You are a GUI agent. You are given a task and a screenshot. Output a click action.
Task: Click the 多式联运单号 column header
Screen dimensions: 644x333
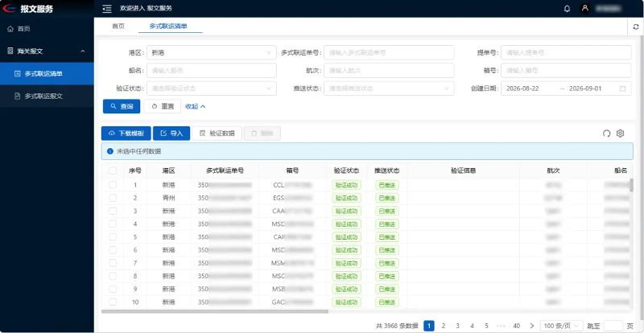pos(225,171)
